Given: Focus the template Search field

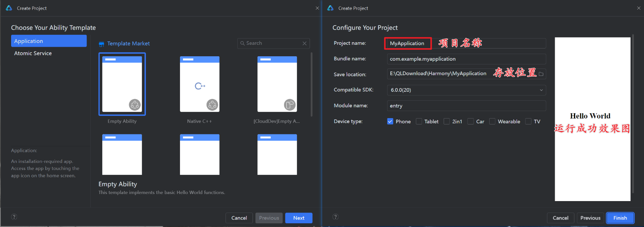Looking at the screenshot, I should [273, 43].
